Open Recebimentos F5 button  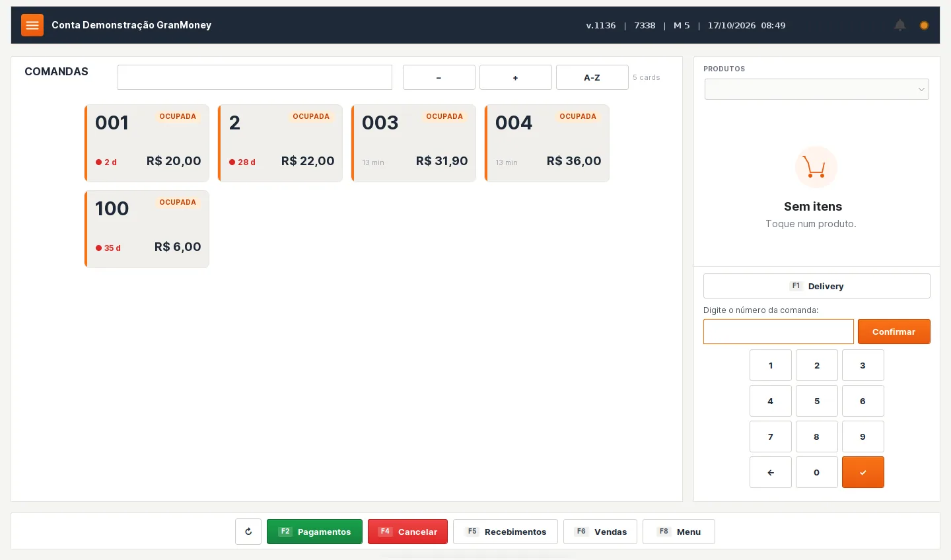[505, 532]
